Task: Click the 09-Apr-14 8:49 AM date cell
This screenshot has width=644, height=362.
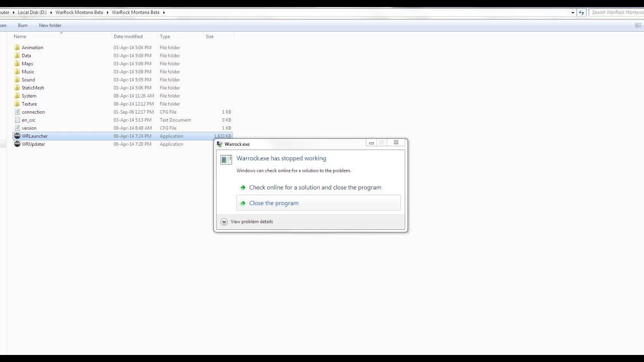Action: pos(132,128)
